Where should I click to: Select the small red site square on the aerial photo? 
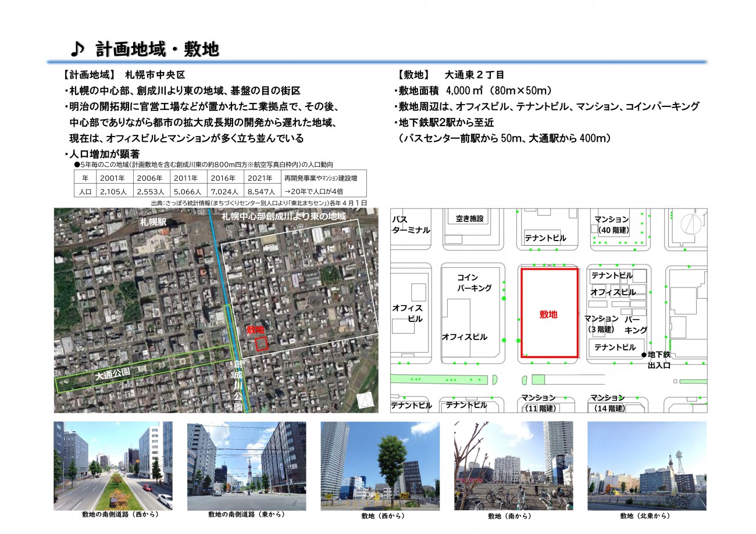(261, 343)
